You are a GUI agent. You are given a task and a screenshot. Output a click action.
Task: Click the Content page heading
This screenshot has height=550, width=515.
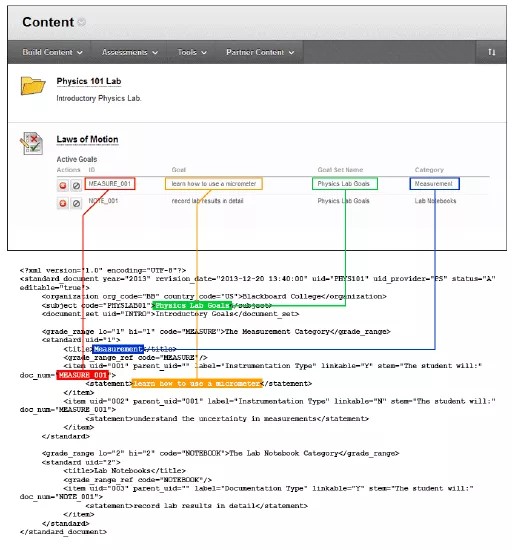click(48, 22)
